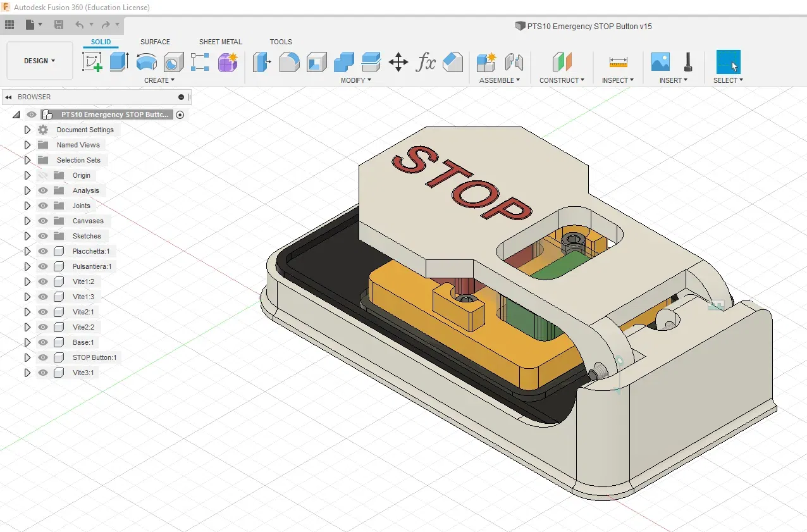Click the Rectangular Pattern icon
This screenshot has width=807, height=532.
coord(200,62)
